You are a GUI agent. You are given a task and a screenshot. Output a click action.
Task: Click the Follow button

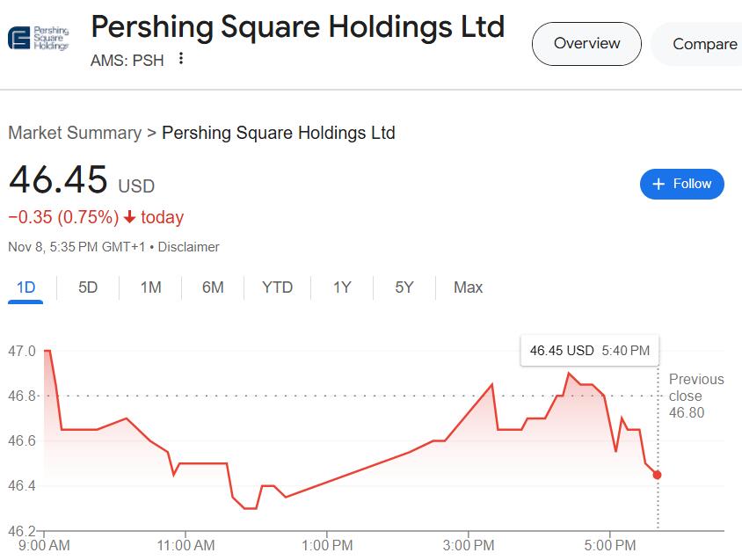click(x=681, y=184)
